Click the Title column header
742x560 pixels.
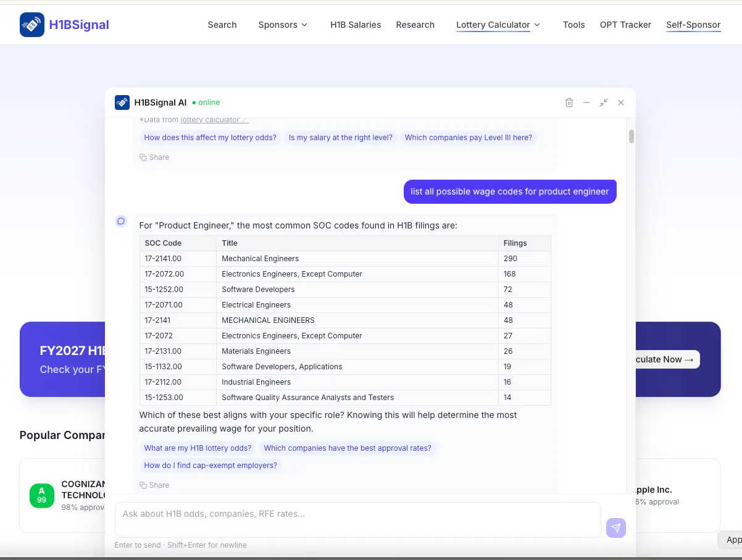[x=357, y=243]
